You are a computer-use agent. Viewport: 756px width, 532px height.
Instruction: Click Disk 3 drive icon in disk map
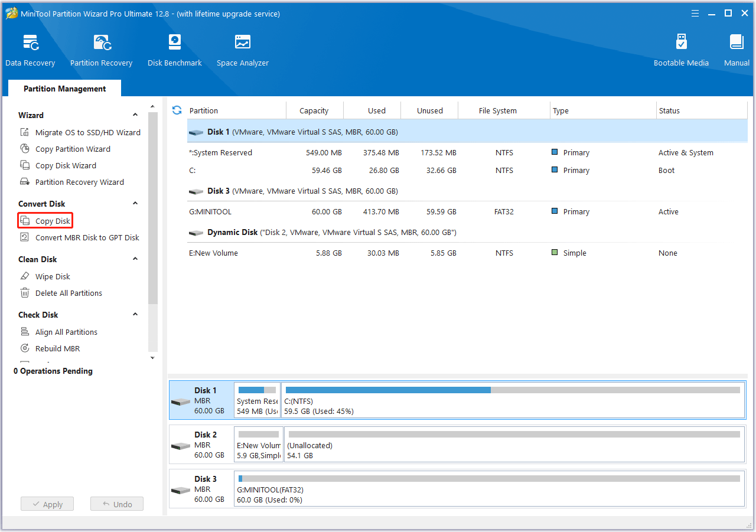tap(181, 490)
